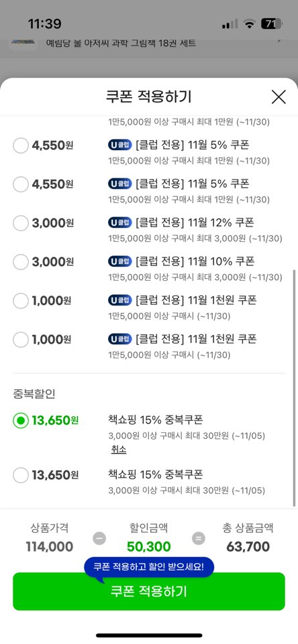Select the first 4,550원 5% coupon radio

pyautogui.click(x=21, y=145)
